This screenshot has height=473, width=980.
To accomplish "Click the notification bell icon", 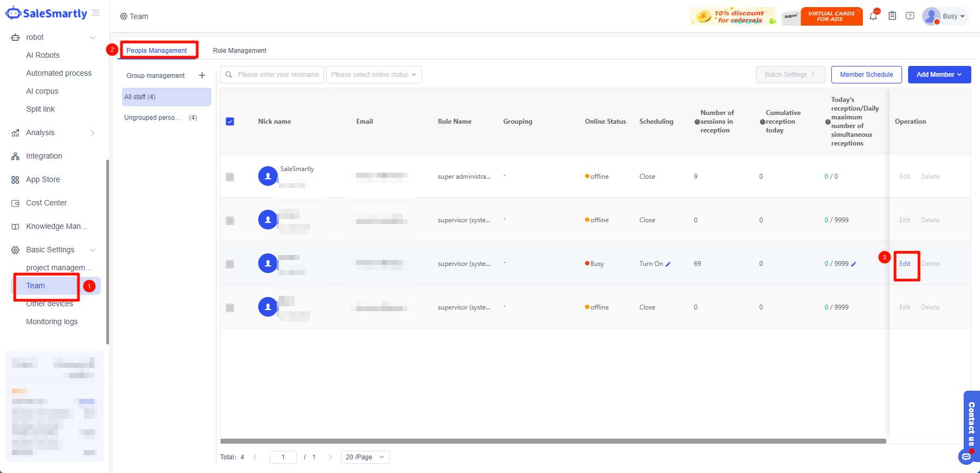I will pos(873,16).
